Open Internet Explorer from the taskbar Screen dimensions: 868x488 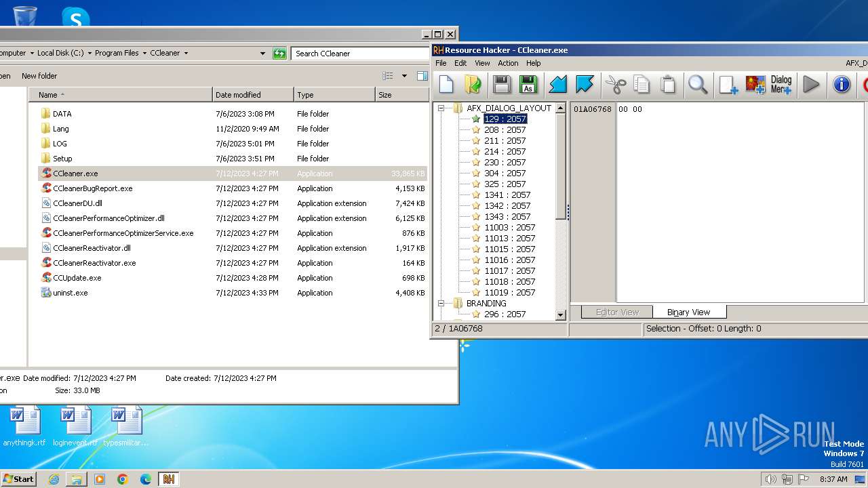pyautogui.click(x=54, y=479)
